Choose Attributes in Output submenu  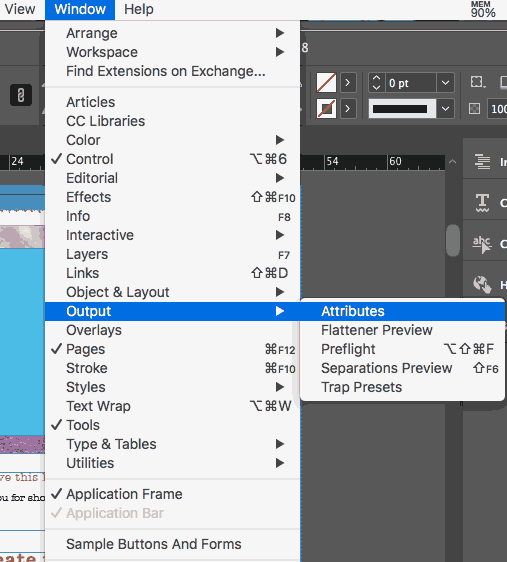403,311
